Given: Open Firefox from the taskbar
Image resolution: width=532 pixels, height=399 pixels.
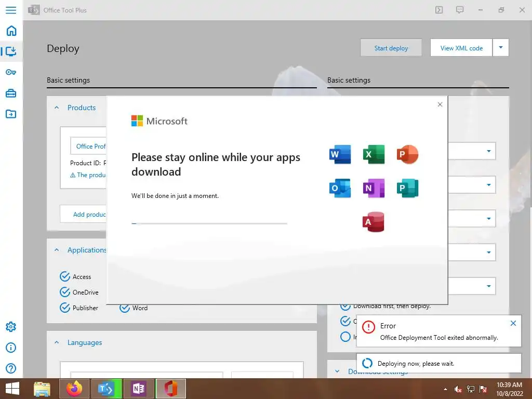Looking at the screenshot, I should 74,389.
